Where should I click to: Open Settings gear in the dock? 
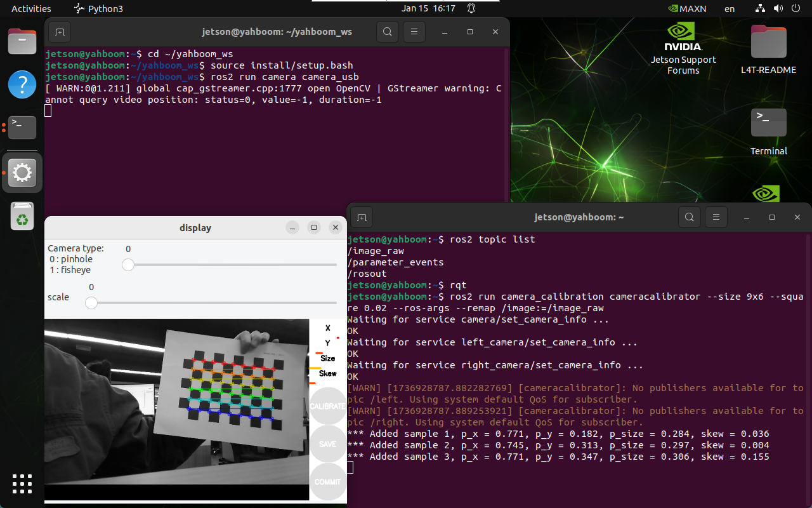[22, 172]
